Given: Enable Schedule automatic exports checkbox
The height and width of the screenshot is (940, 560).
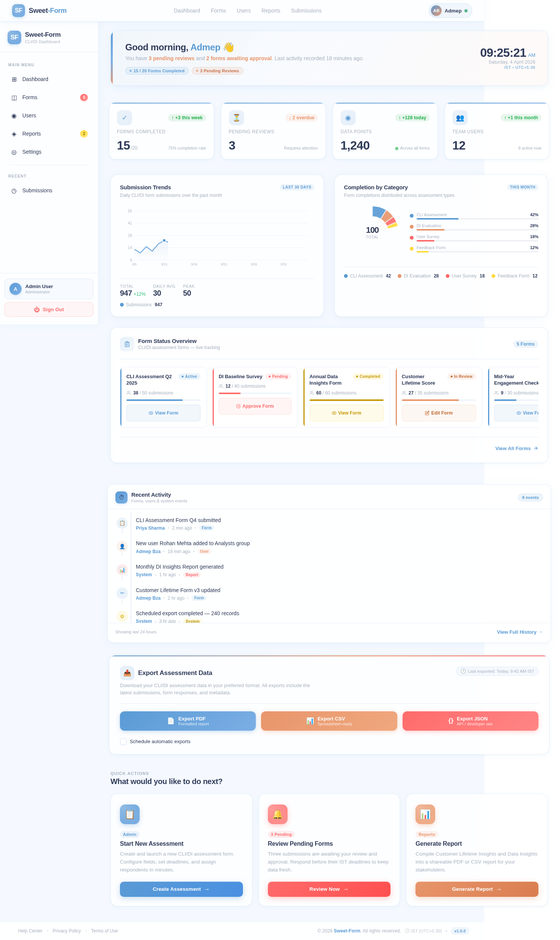Looking at the screenshot, I should pyautogui.click(x=123, y=742).
